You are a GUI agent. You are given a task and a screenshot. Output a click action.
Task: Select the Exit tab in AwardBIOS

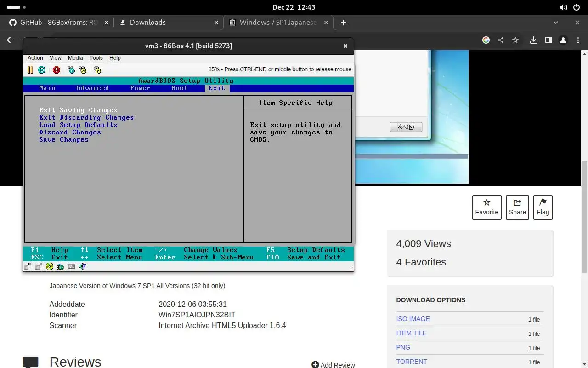[x=217, y=88]
